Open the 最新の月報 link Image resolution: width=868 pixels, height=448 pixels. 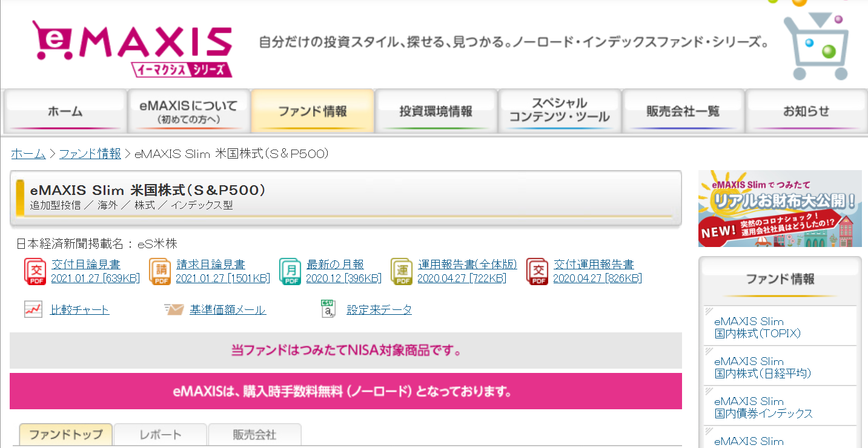pos(335,265)
